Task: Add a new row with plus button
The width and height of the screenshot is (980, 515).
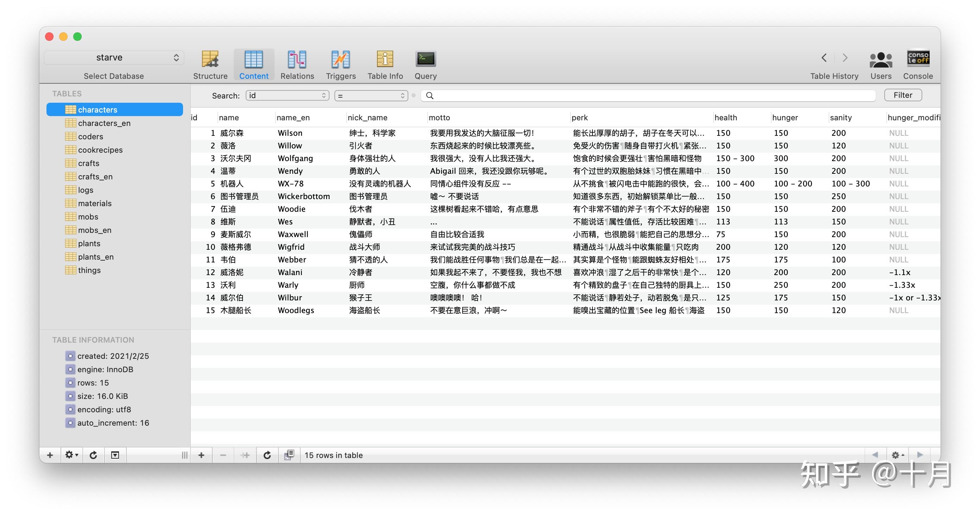Action: point(201,455)
